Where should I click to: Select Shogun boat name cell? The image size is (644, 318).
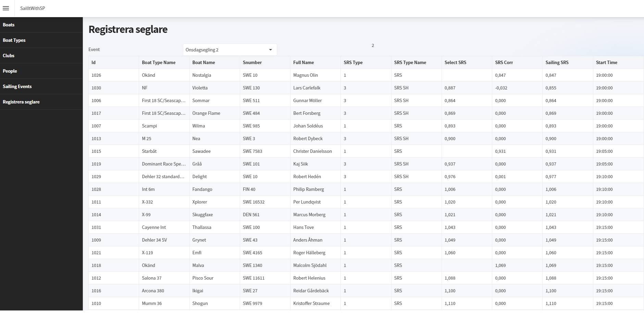click(x=214, y=303)
